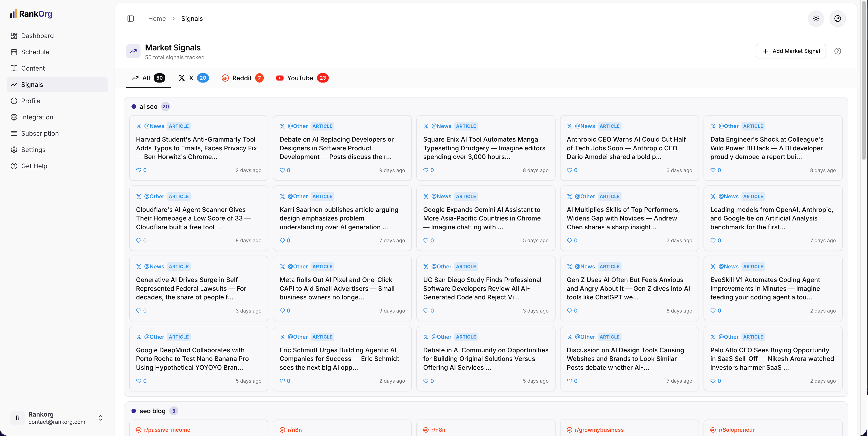Screen dimensions: 868x436
Task: Open the r/passive_income subreddit link
Action: point(167,430)
